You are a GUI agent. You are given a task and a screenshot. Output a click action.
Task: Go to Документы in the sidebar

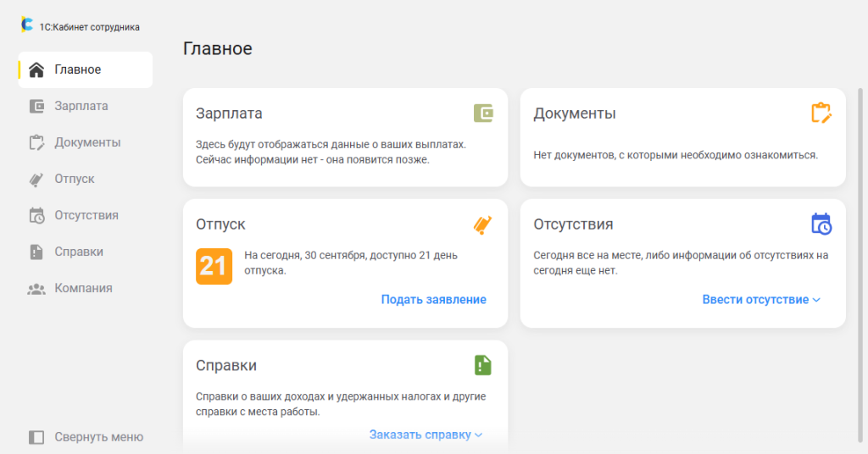coord(86,142)
